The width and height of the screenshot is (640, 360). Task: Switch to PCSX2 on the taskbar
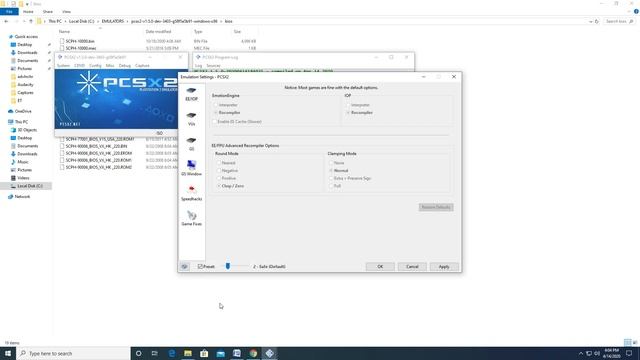click(x=269, y=353)
